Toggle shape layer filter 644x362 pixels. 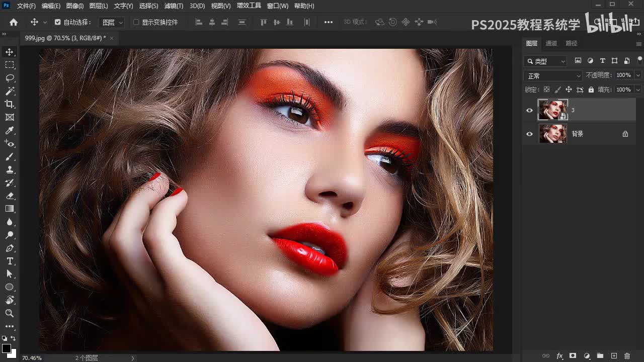tap(614, 61)
